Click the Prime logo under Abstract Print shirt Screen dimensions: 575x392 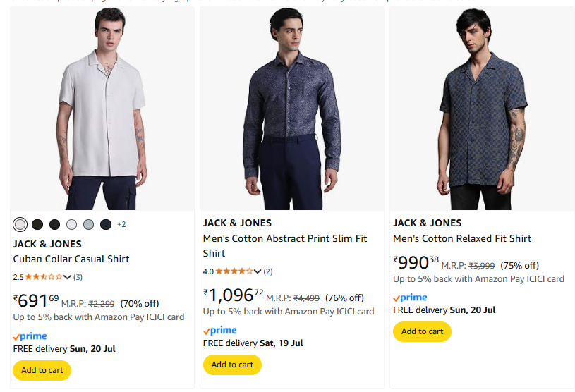click(220, 330)
